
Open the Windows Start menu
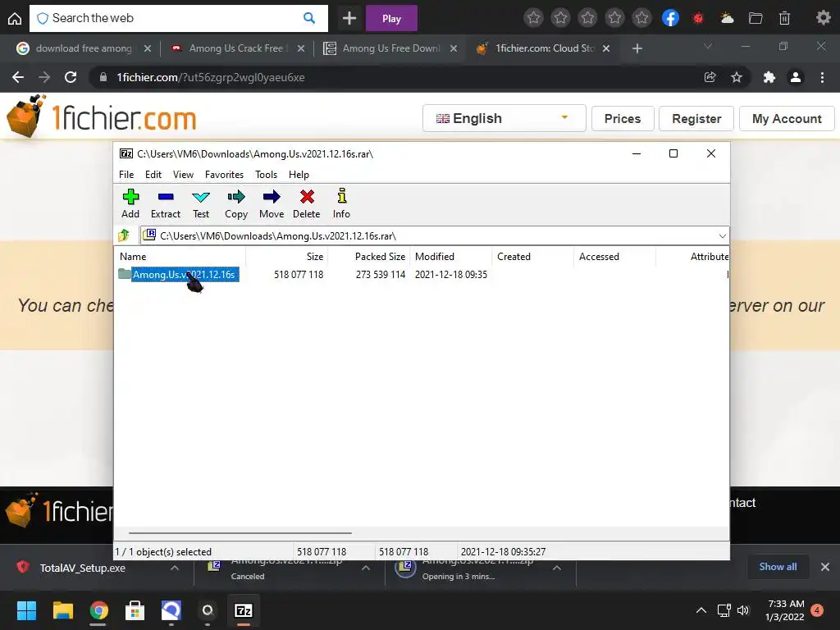[26, 610]
